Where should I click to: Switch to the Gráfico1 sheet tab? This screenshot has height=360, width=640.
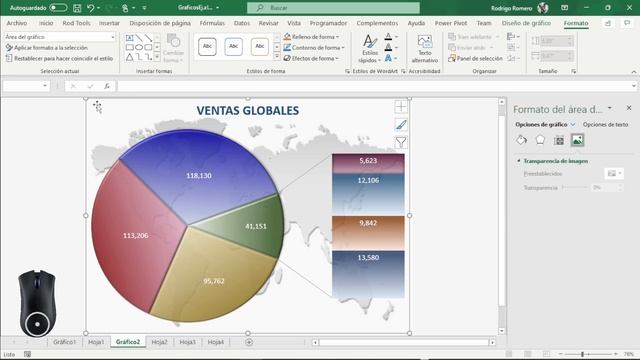pyautogui.click(x=64, y=342)
